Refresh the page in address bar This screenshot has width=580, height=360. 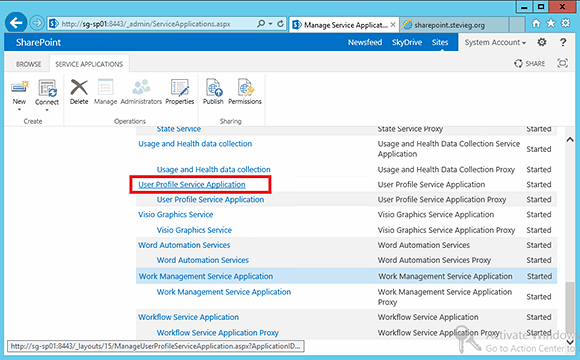coord(280,24)
